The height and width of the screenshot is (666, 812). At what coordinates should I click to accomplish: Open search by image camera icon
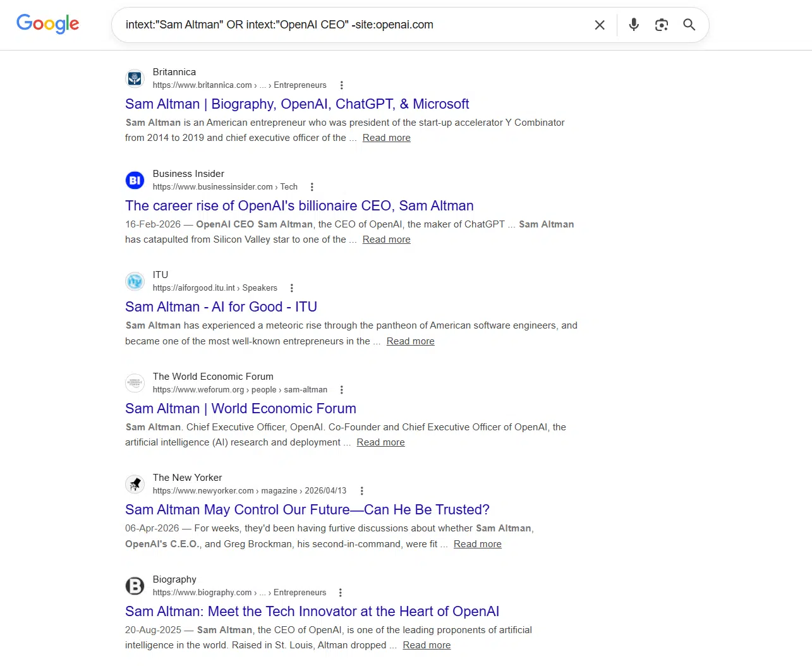(662, 25)
